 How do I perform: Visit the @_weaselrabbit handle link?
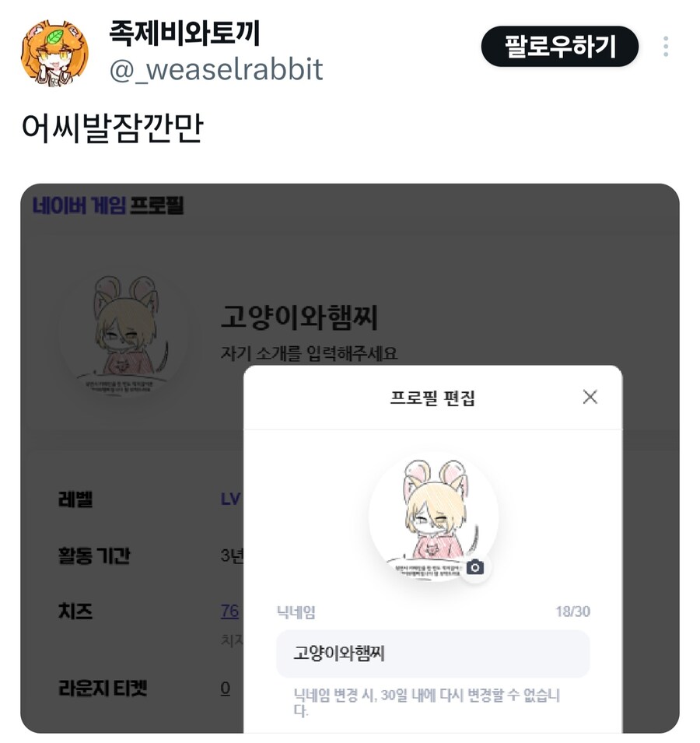click(x=216, y=70)
